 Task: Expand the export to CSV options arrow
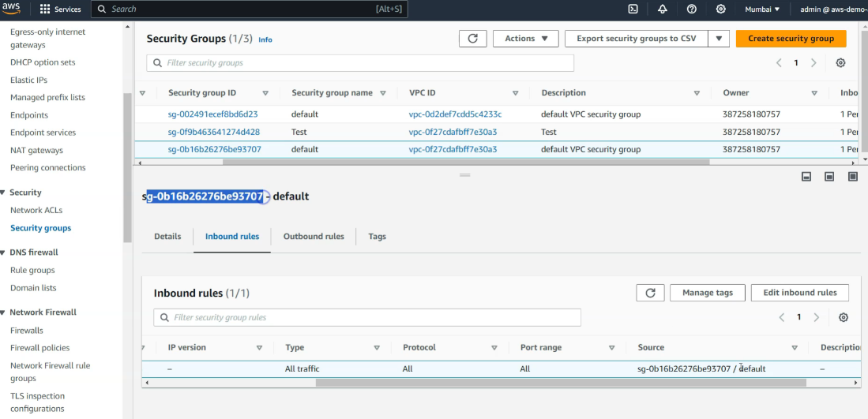click(718, 39)
